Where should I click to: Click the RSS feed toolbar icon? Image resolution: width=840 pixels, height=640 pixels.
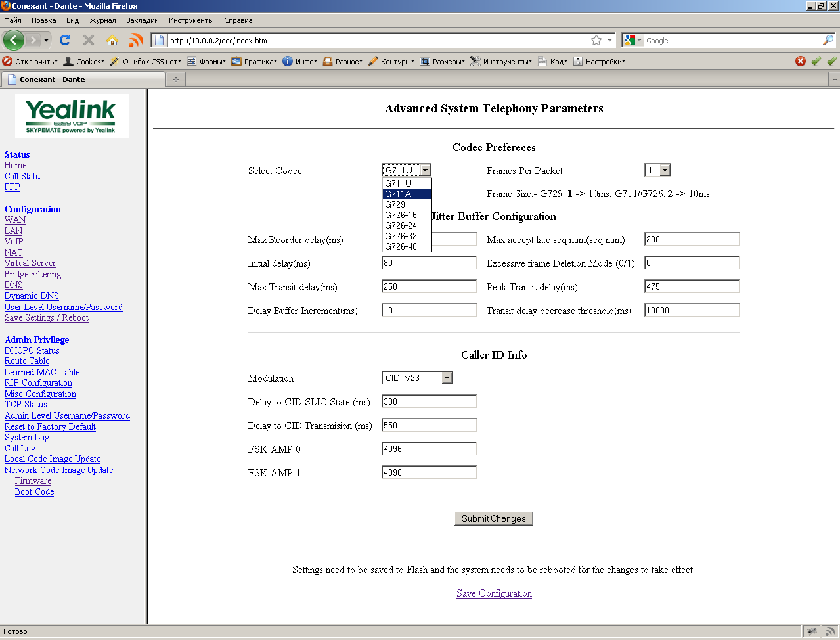pos(136,40)
